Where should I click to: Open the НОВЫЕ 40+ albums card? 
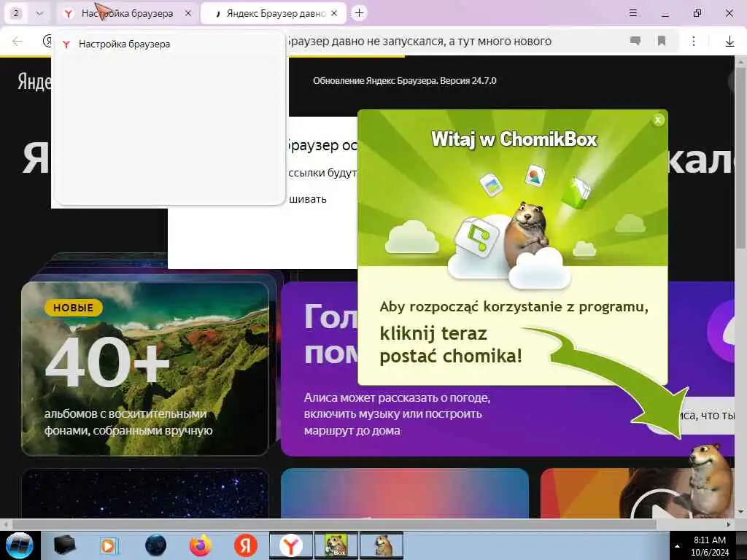145,369
